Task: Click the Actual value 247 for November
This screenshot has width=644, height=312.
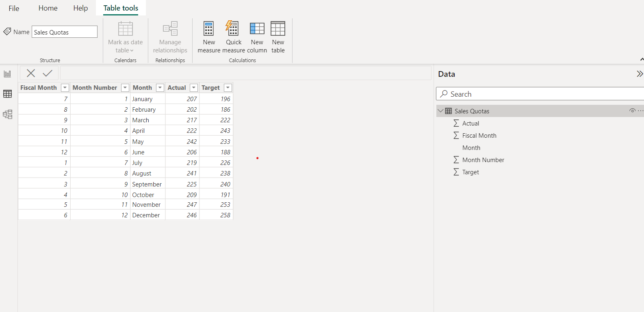Action: (182, 204)
